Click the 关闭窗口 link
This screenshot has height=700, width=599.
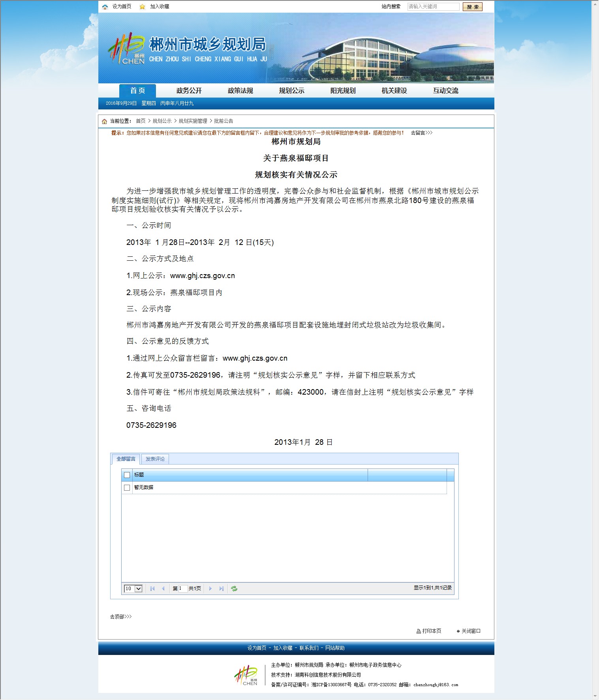(x=471, y=631)
